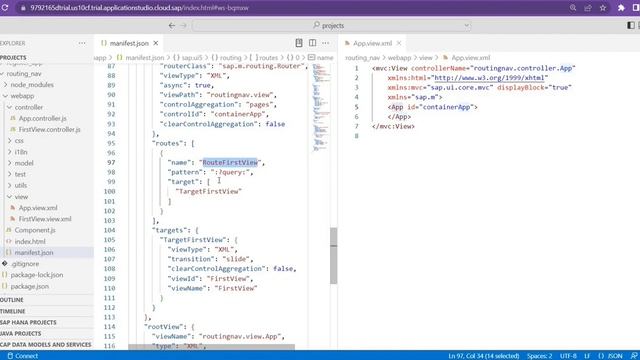Select manifest.json in the explorer
This screenshot has width=640, height=360.
coord(34,252)
